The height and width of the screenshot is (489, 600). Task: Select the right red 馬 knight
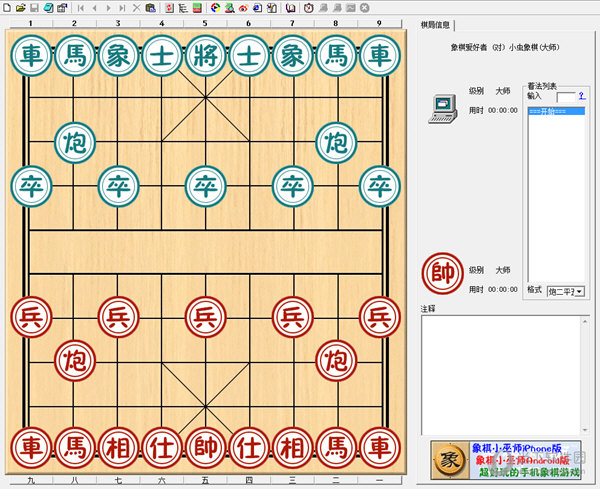pos(336,448)
